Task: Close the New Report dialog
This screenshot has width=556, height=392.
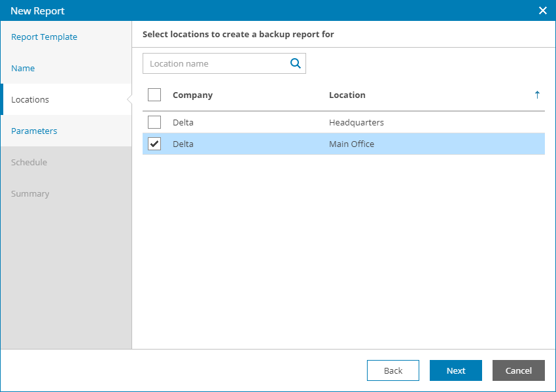Action: (542, 10)
